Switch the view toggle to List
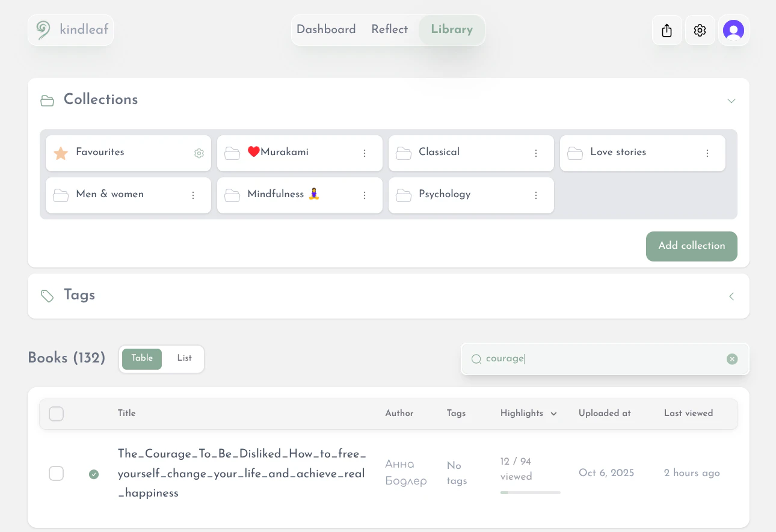 184,359
